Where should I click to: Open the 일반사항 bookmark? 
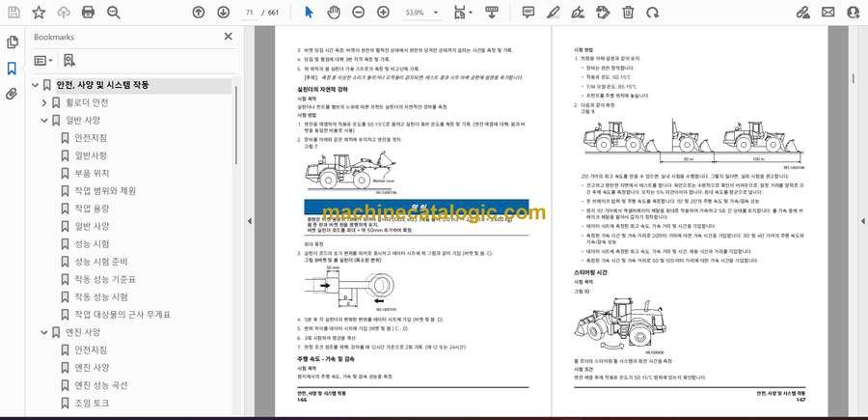[x=91, y=155]
